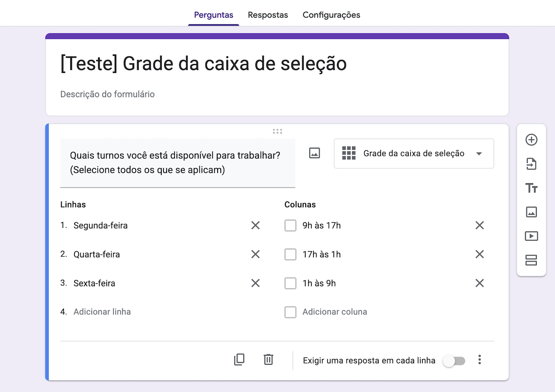Switch to the Respostas tab
The height and width of the screenshot is (392, 555).
(268, 15)
